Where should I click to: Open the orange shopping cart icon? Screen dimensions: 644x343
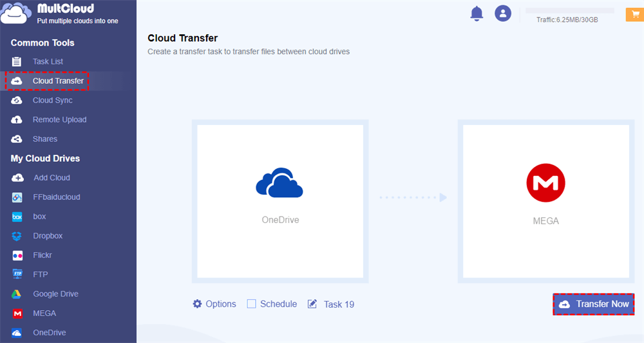coord(635,14)
